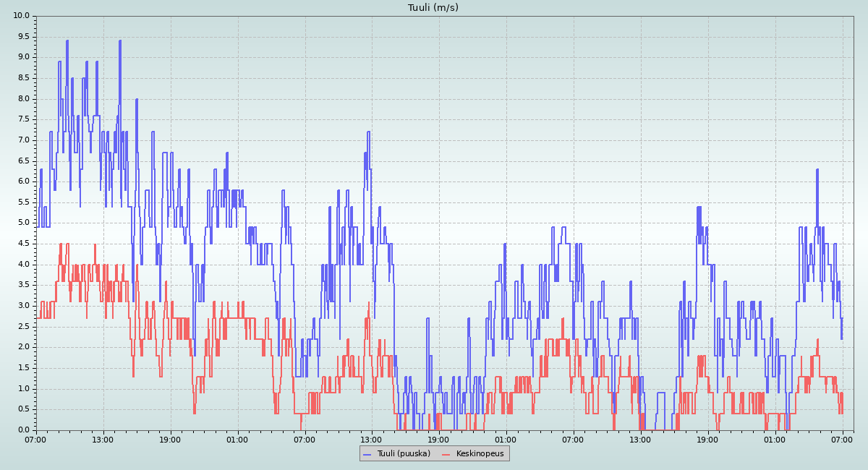
Task: Pick the 9.5 y-axis tick label
Action: (x=23, y=36)
